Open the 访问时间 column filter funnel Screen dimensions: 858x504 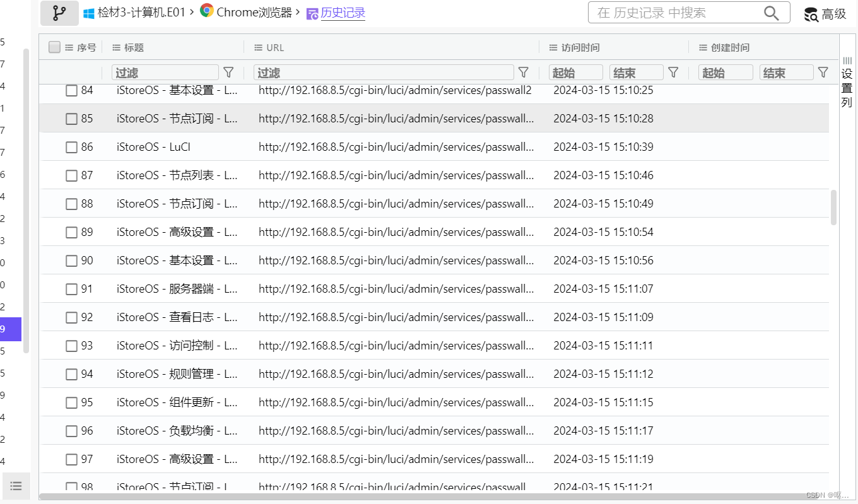point(673,73)
